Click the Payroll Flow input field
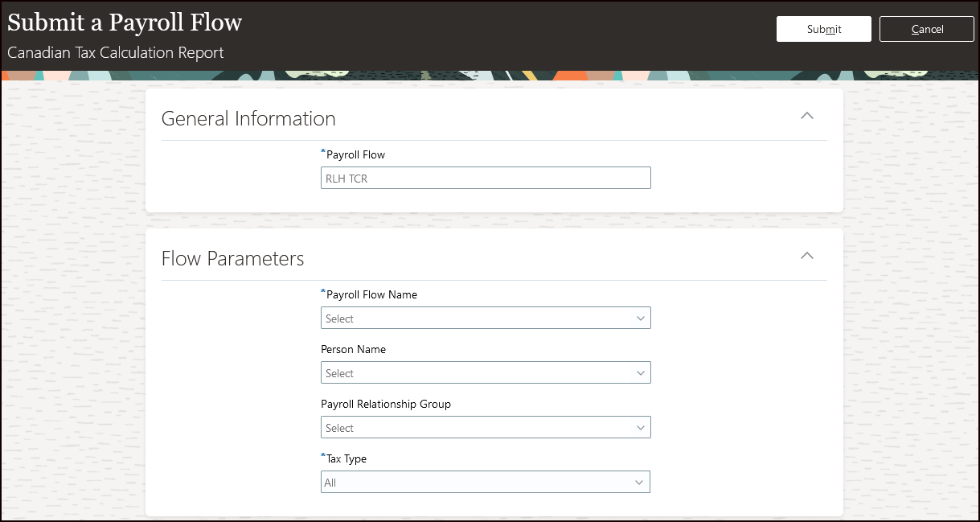The height and width of the screenshot is (522, 980). (x=486, y=178)
